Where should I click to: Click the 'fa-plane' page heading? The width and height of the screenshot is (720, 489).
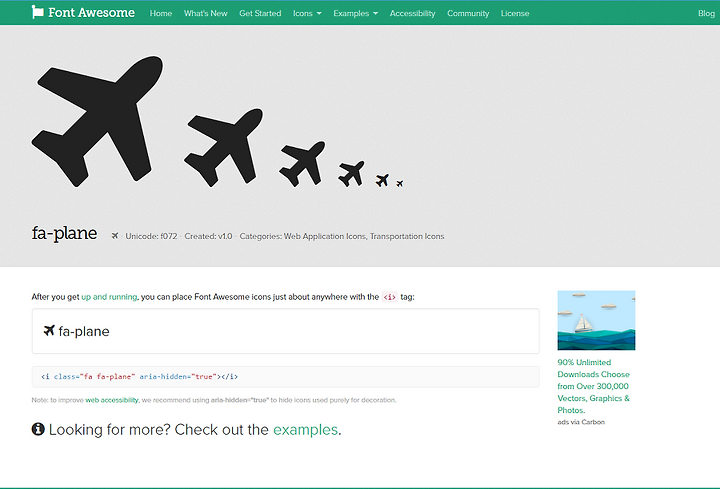click(64, 234)
